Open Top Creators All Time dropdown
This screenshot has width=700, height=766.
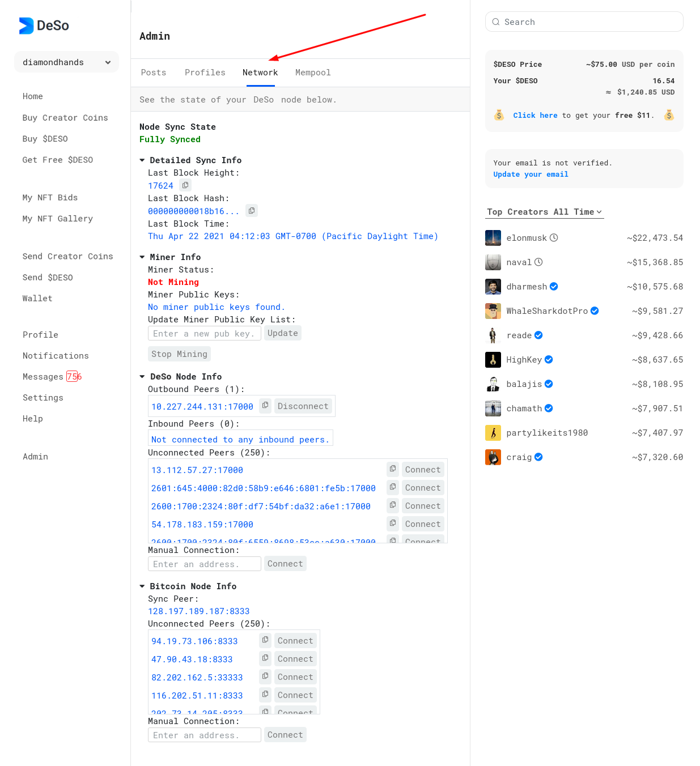tap(545, 212)
